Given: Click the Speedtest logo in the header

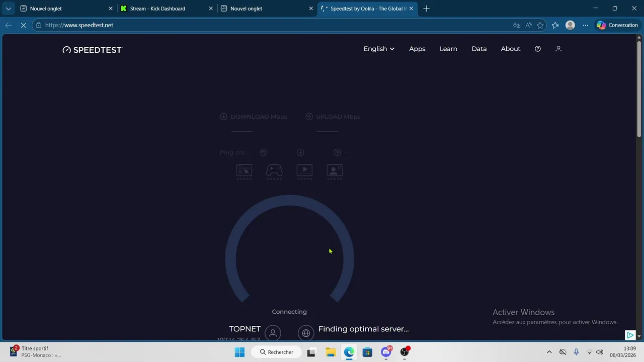Looking at the screenshot, I should point(92,50).
